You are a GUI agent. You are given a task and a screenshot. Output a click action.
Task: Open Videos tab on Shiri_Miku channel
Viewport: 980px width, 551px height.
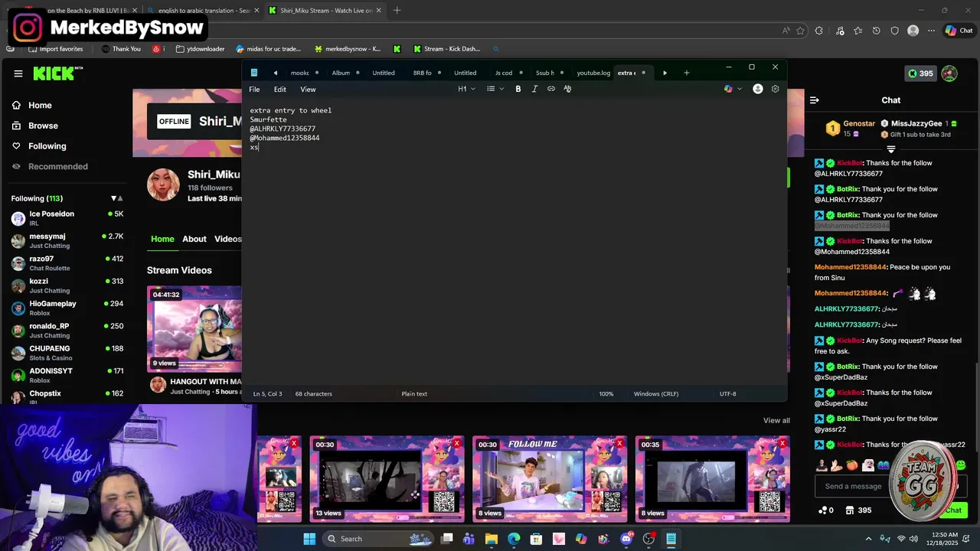pos(227,239)
